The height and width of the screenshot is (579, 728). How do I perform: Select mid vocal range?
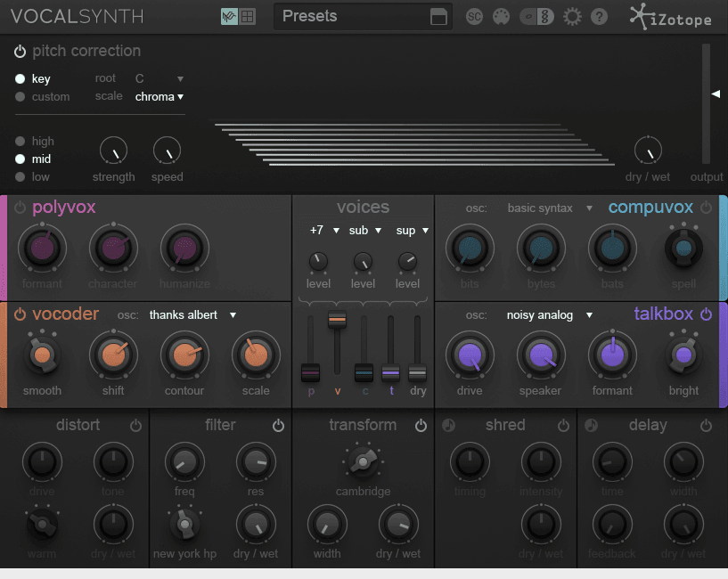(20, 159)
